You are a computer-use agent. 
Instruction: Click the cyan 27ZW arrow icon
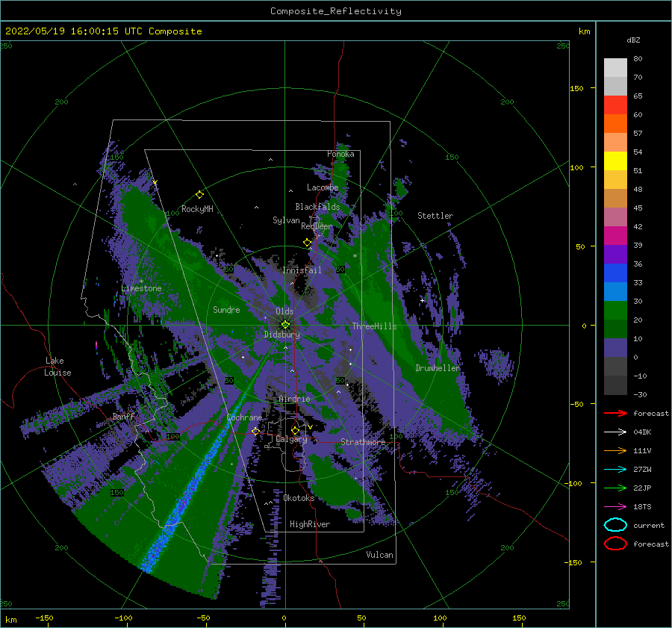click(x=615, y=470)
